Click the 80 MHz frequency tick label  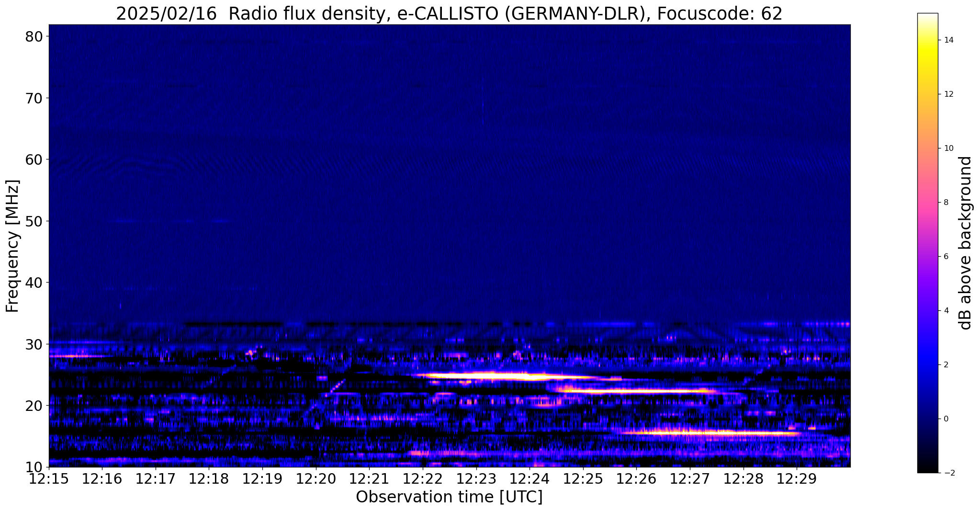click(34, 36)
